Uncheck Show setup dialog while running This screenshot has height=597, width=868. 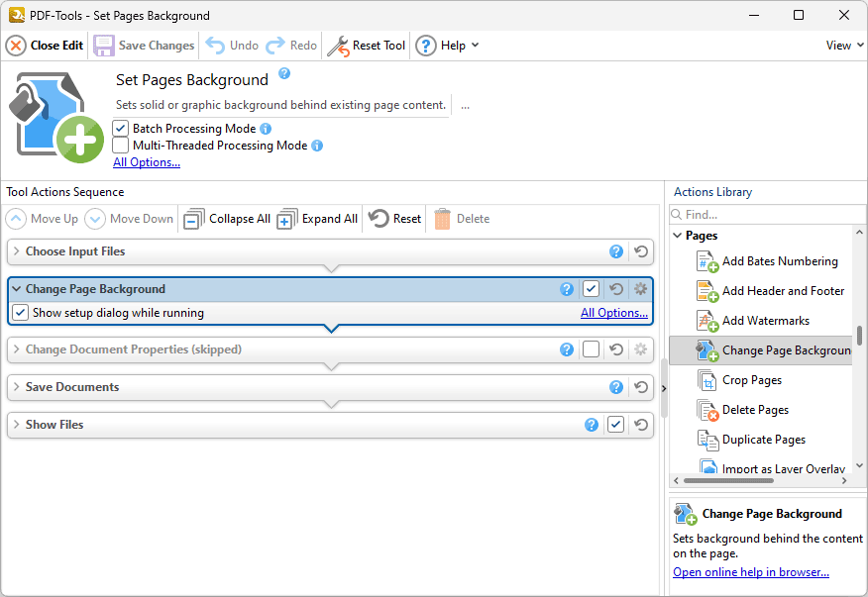20,313
